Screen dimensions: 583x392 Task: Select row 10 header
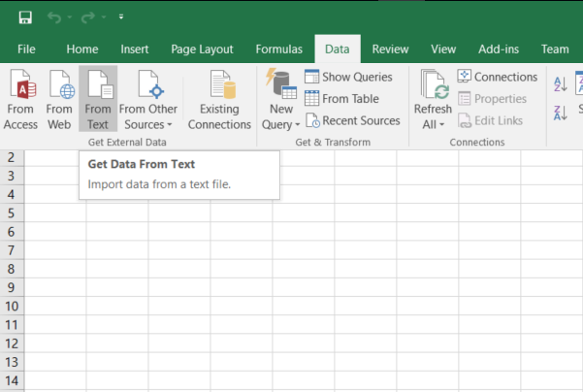coord(12,306)
